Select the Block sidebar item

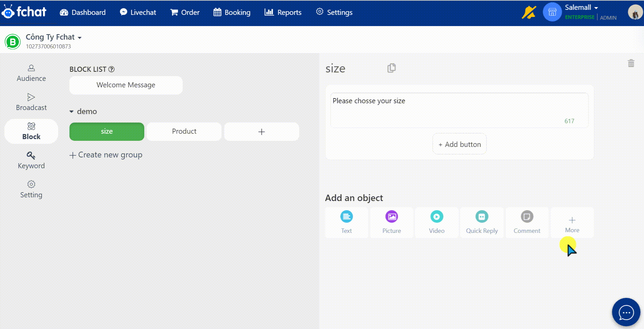click(31, 131)
